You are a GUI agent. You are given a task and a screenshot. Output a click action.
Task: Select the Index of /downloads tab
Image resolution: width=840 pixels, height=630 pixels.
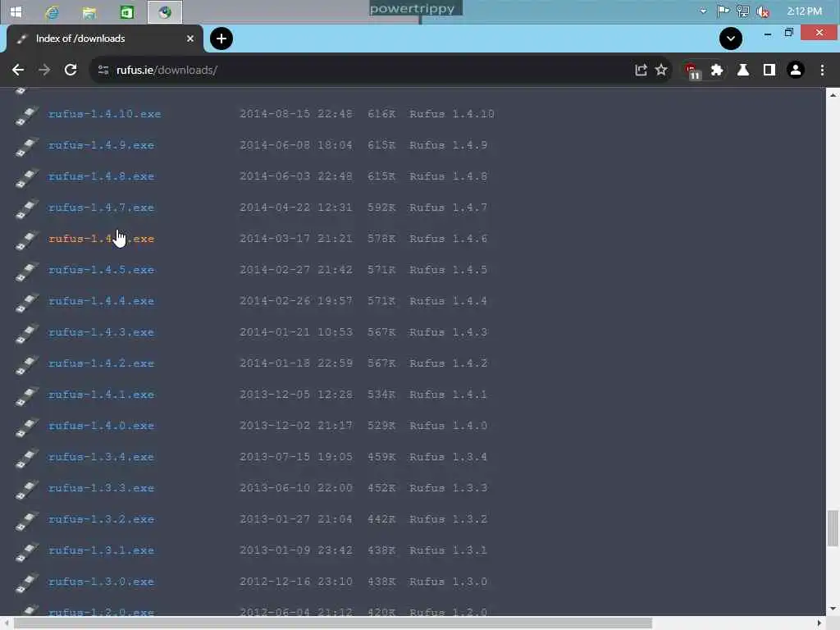click(105, 39)
